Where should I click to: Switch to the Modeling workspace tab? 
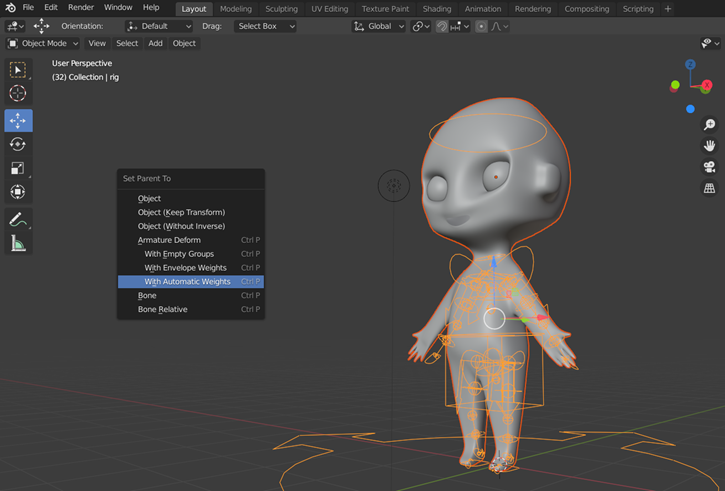(236, 9)
